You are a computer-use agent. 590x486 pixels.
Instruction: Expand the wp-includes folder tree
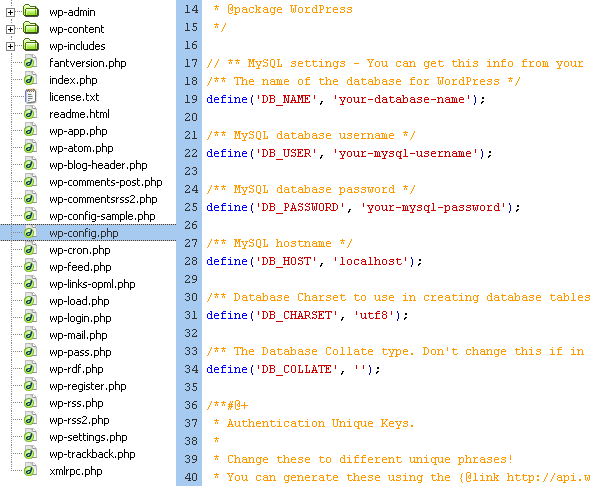point(10,46)
